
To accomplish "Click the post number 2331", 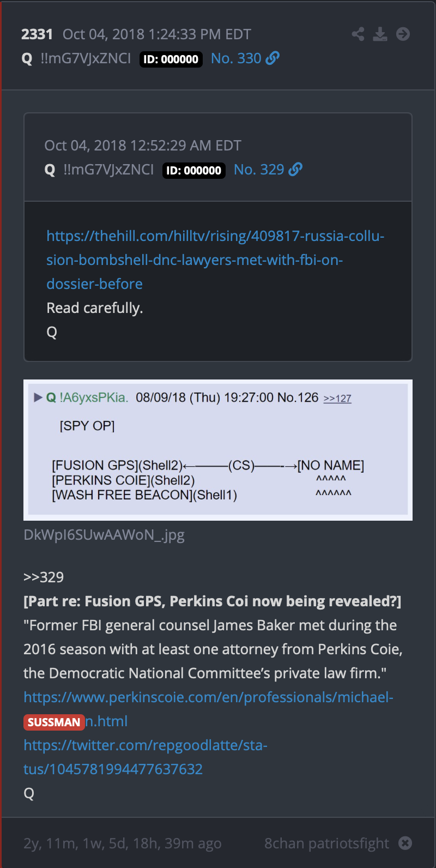I will (37, 34).
